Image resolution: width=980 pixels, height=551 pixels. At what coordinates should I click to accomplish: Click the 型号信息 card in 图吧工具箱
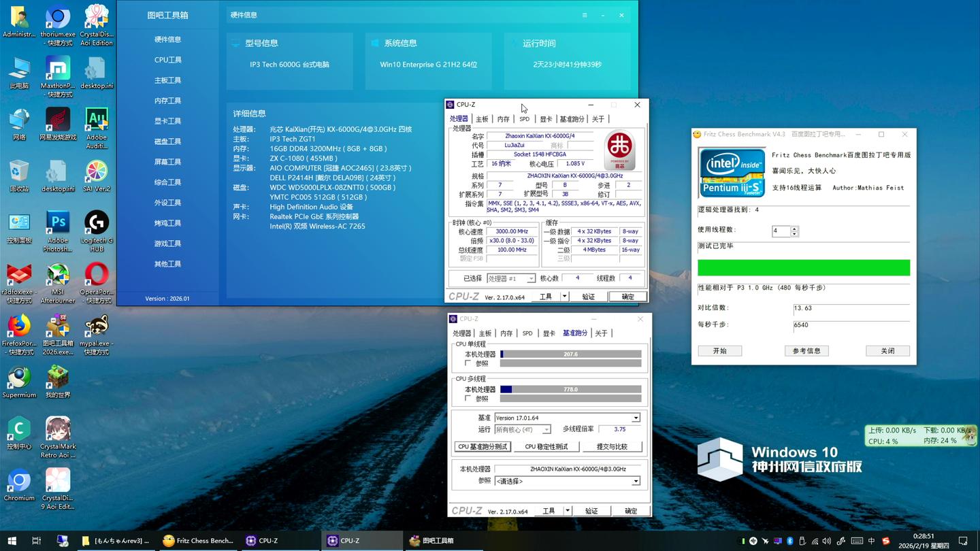[x=290, y=61]
